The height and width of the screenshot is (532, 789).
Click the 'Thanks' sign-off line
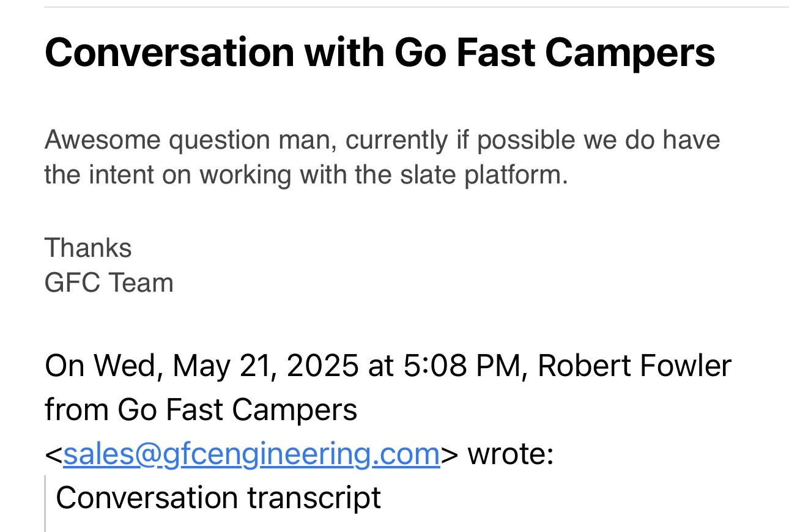(88, 248)
